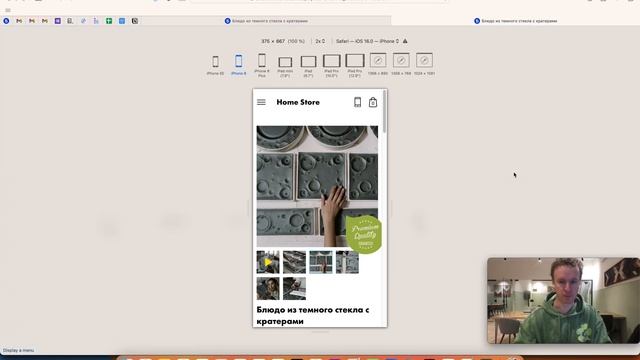Open the Safari iOS 16.0 iPhone user agent dropdown
Image resolution: width=640 pixels, height=360 pixels.
[x=367, y=41]
